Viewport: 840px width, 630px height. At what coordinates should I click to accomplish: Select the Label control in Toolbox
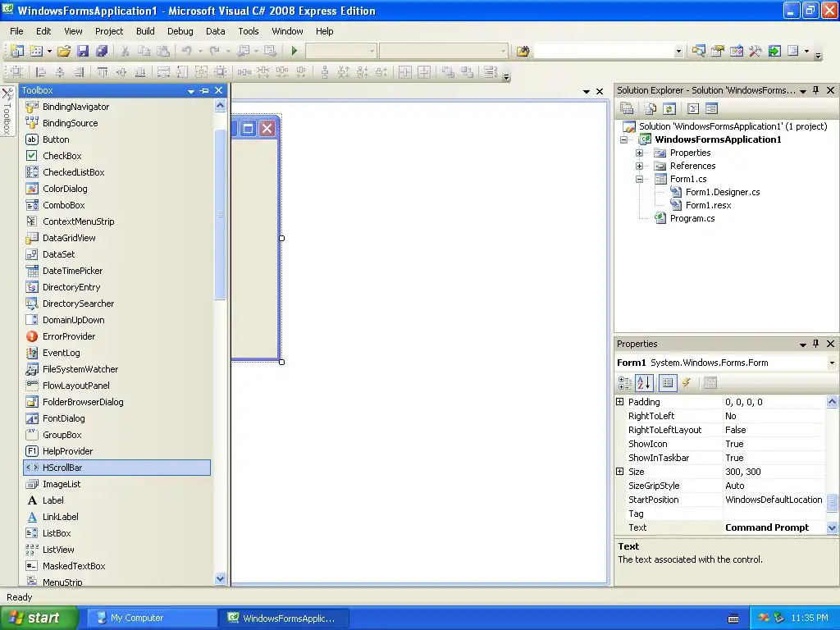pyautogui.click(x=116, y=500)
